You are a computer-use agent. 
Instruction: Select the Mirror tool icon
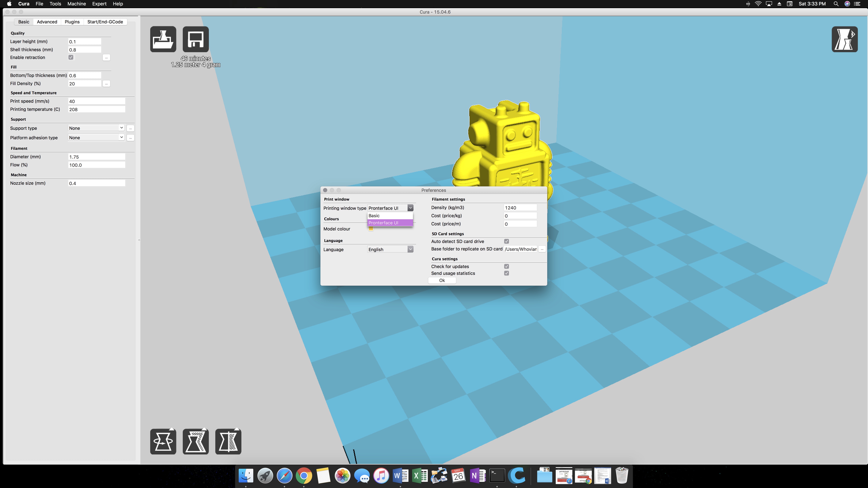click(228, 441)
